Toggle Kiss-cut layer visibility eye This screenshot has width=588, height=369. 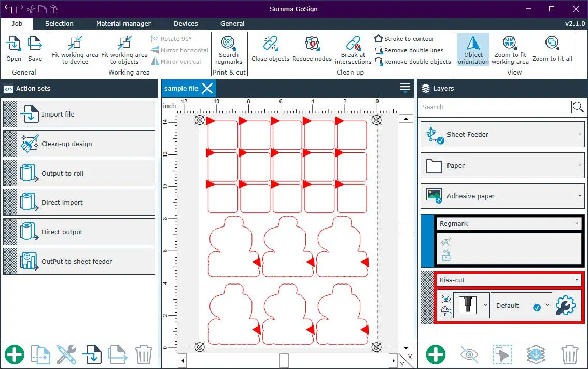(x=445, y=299)
